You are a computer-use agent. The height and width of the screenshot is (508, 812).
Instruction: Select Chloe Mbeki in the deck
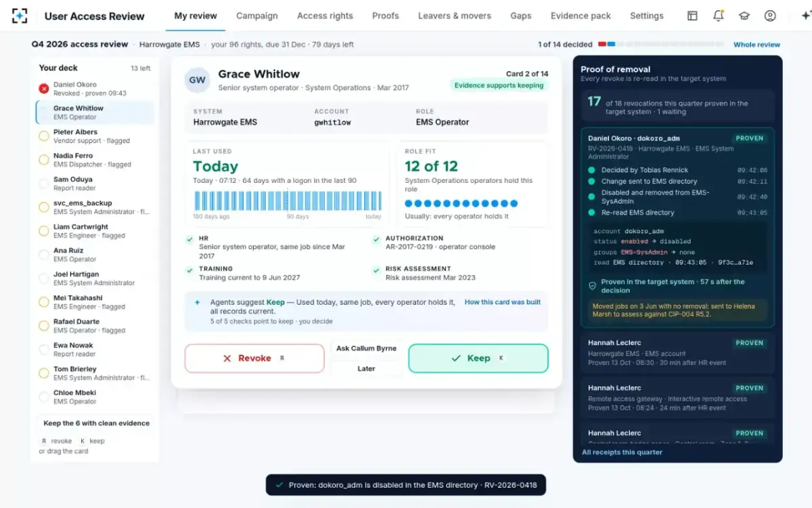click(x=95, y=397)
